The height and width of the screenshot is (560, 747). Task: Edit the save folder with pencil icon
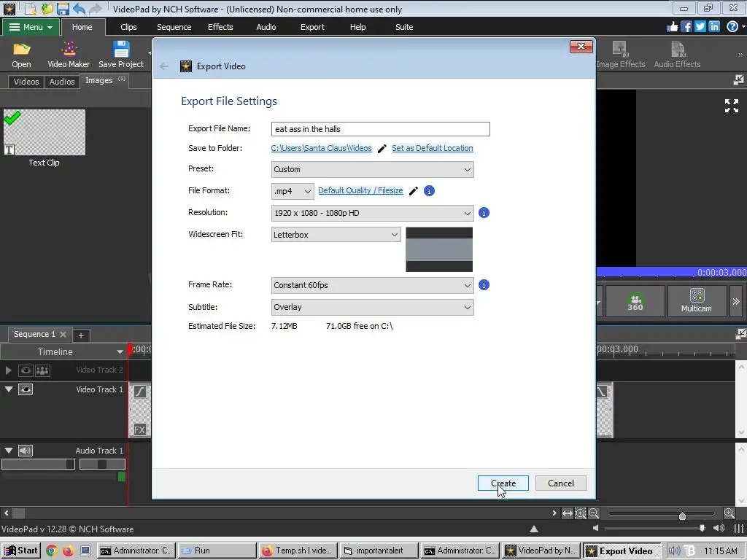pos(382,149)
